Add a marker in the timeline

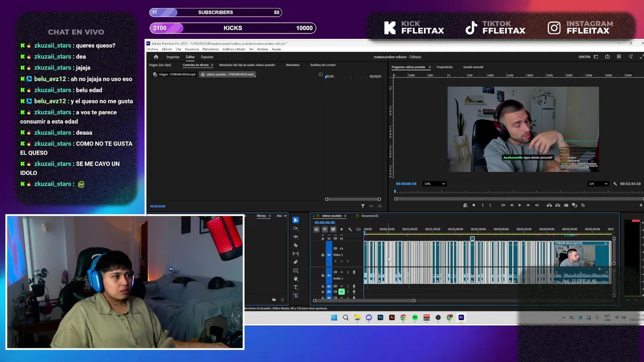click(x=342, y=229)
